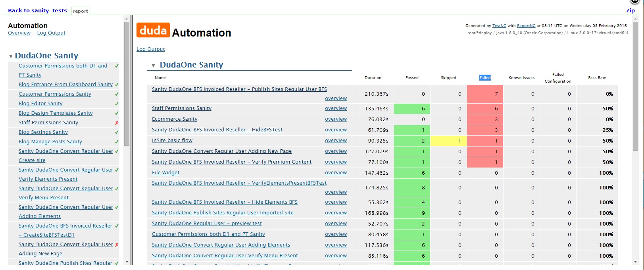Viewport: 644px width, 270px height.
Task: Open Regular User preview test link
Action: pos(207,224)
